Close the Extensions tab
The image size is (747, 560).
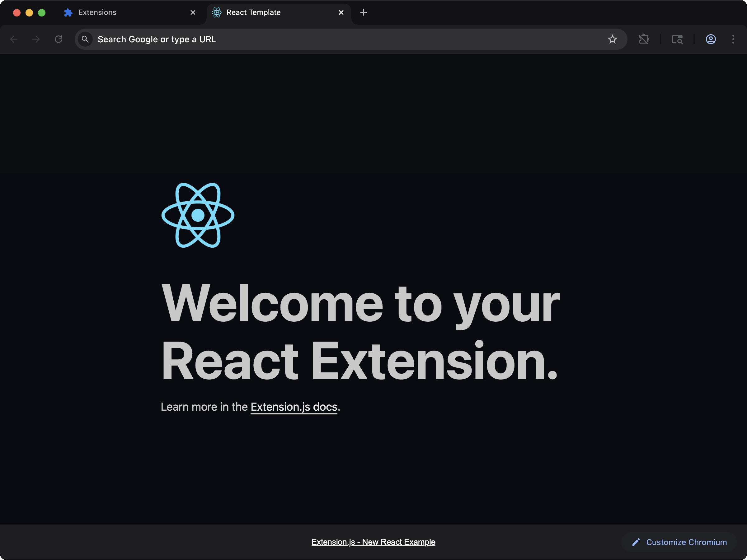tap(193, 12)
